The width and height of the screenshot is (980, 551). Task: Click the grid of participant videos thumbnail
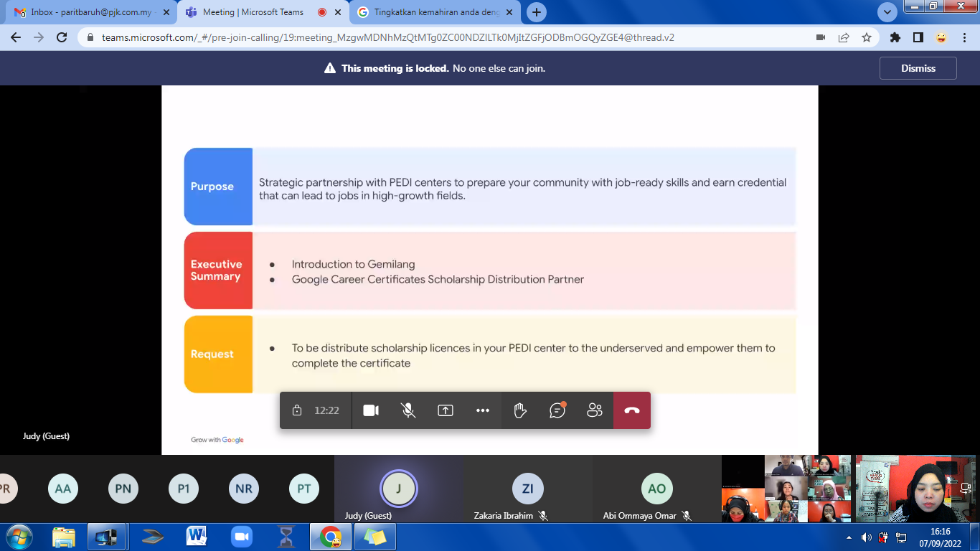point(786,489)
